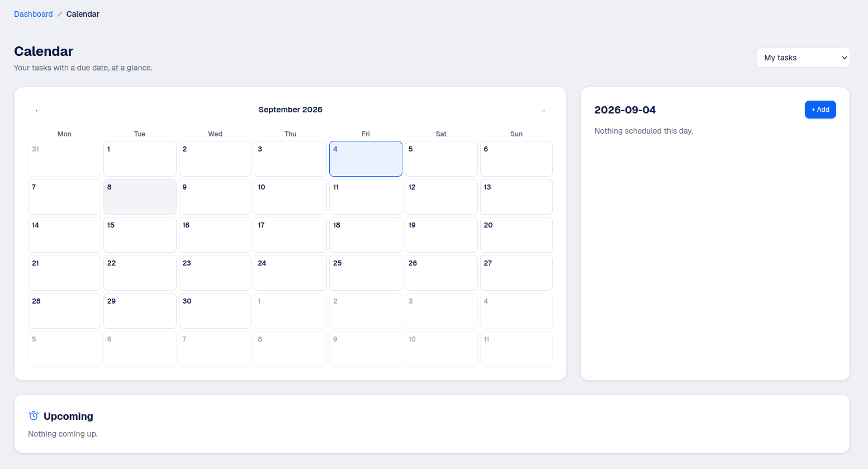The width and height of the screenshot is (868, 469).
Task: Select September 25 Friday cell
Action: [366, 273]
